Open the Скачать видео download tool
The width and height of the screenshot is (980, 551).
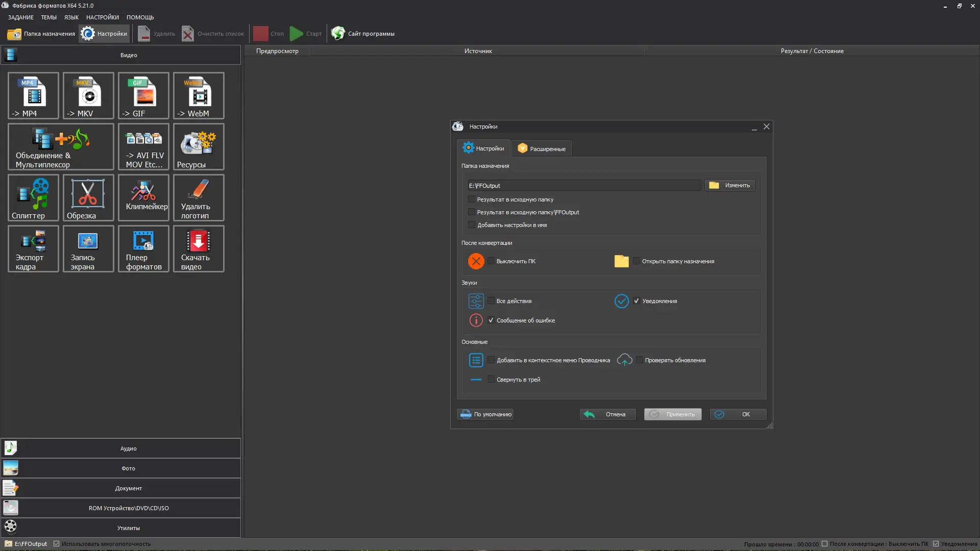point(199,248)
